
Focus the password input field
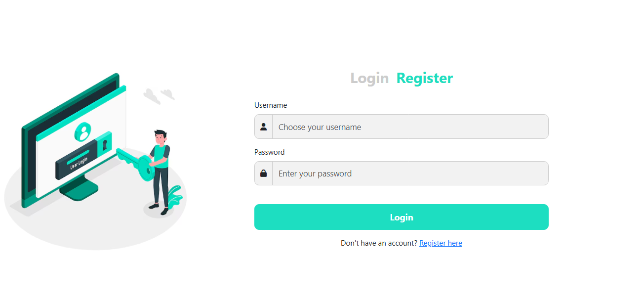410,173
